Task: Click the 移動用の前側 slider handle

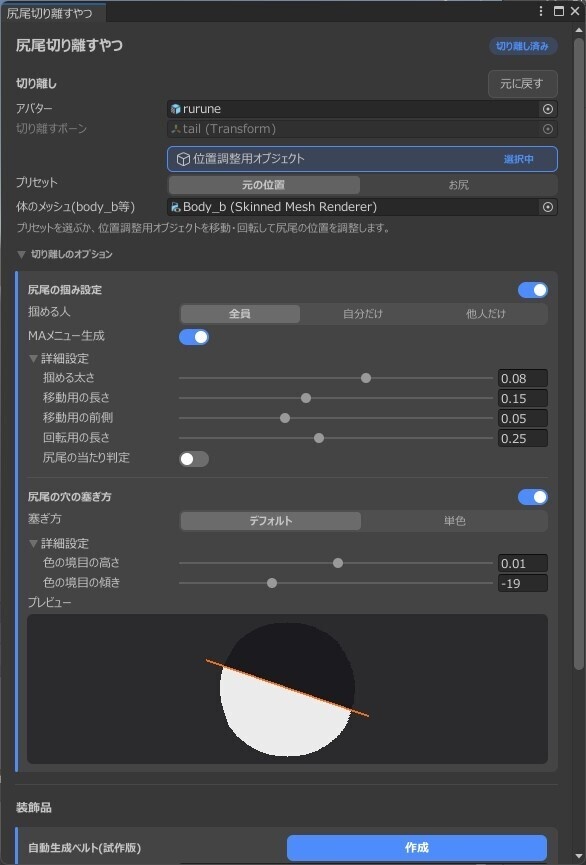Action: [285, 418]
